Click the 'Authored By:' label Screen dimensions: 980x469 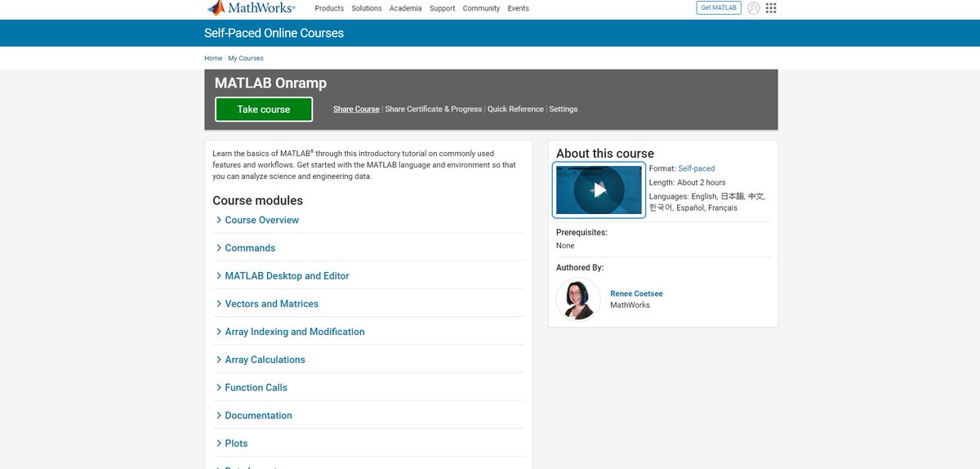pos(580,267)
